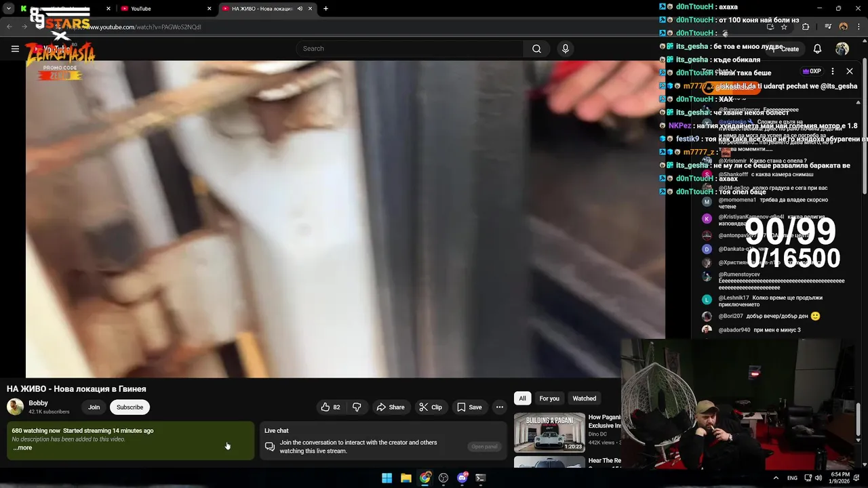Open YouTube notifications bell

(817, 49)
